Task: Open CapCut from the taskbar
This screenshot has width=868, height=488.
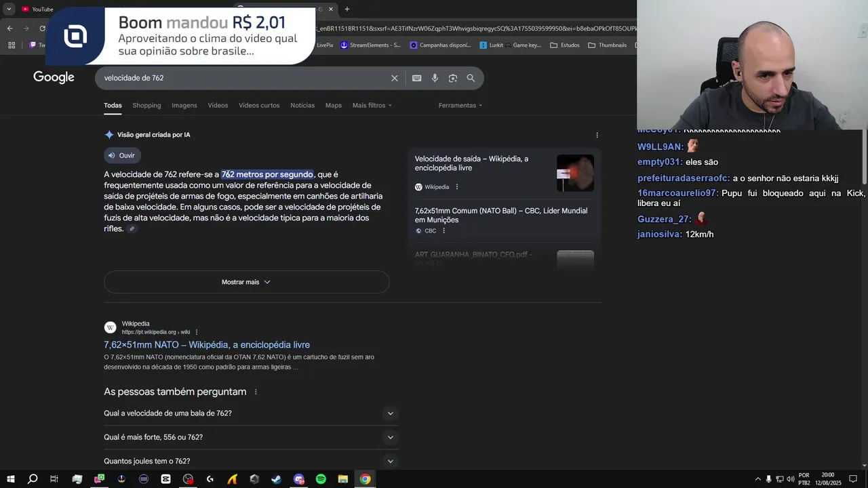Action: (x=166, y=479)
